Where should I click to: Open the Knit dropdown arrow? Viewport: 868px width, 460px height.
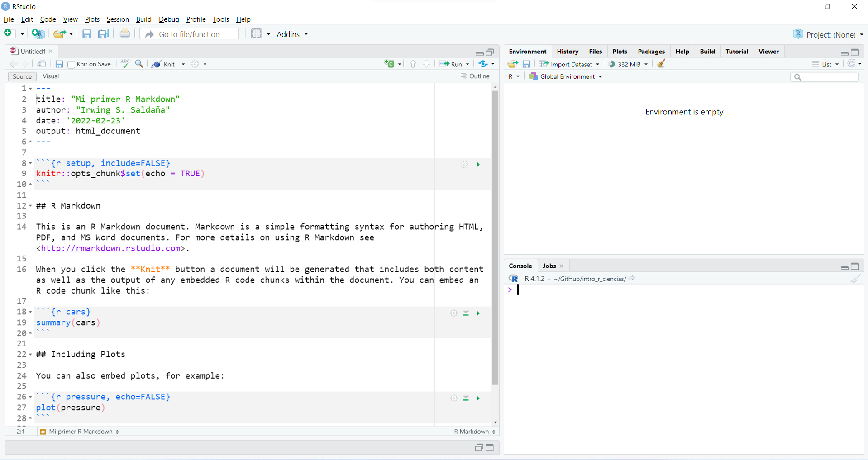[x=183, y=64]
